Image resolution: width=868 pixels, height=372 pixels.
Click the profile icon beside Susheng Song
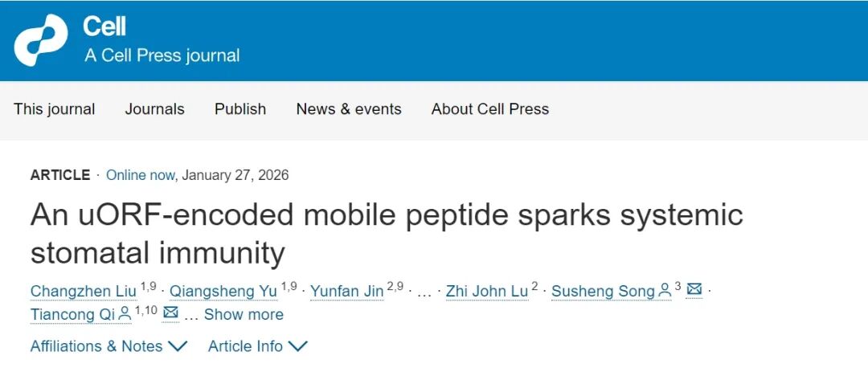665,291
